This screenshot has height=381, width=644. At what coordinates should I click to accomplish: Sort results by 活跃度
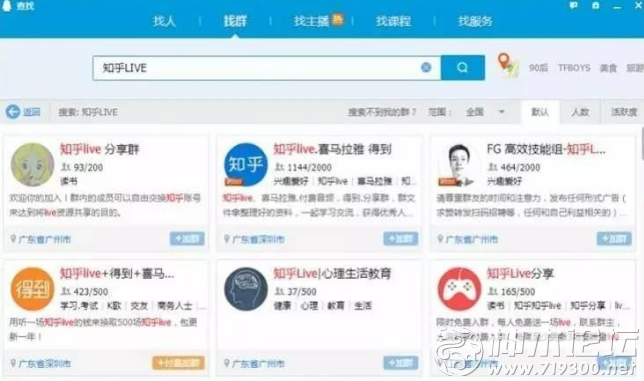623,112
